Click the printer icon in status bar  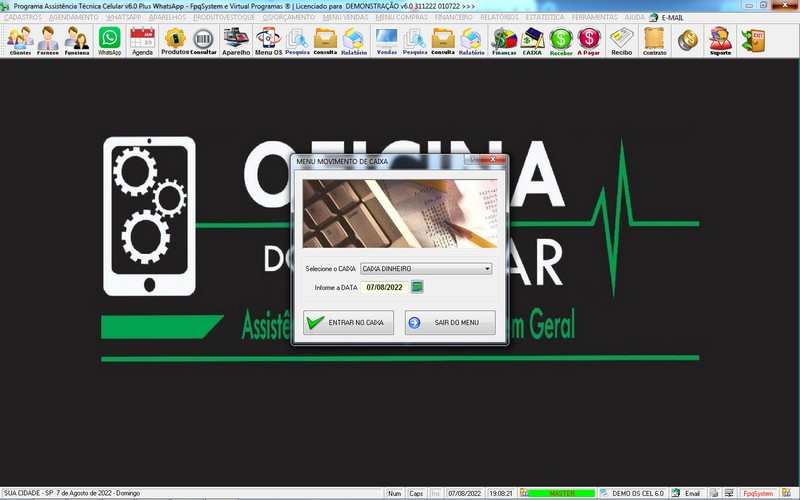[714, 493]
